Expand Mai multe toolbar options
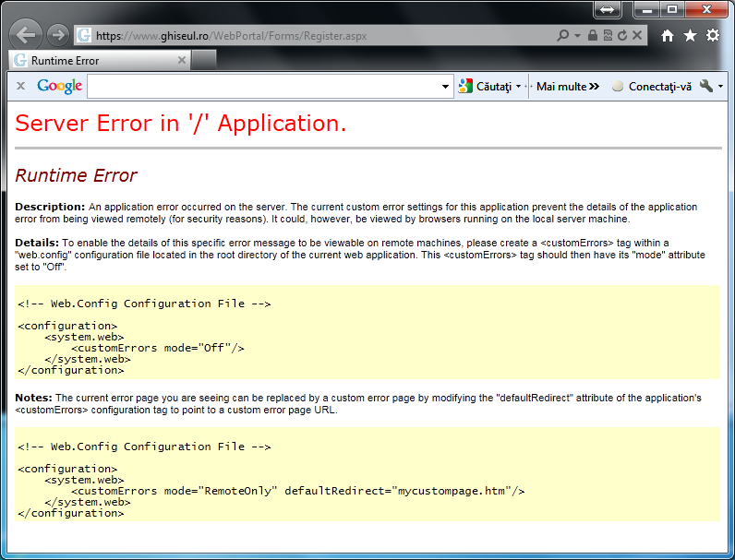 pyautogui.click(x=568, y=86)
